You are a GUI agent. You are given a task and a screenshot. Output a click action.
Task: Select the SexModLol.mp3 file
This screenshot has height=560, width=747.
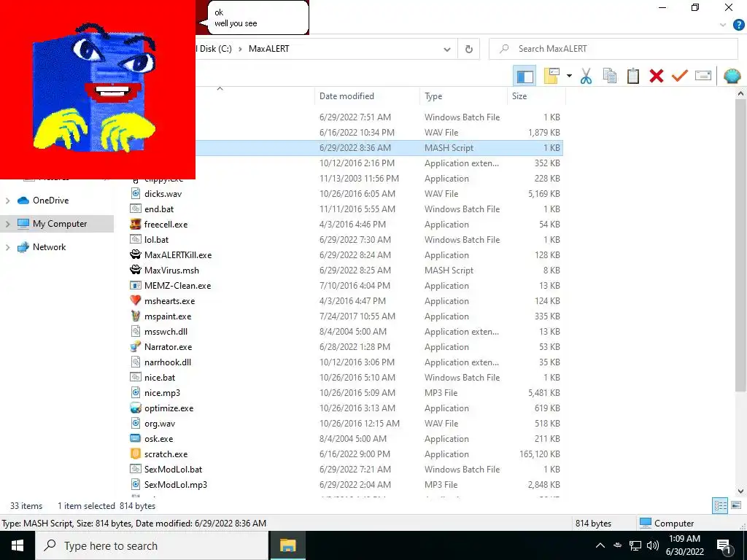pos(175,485)
